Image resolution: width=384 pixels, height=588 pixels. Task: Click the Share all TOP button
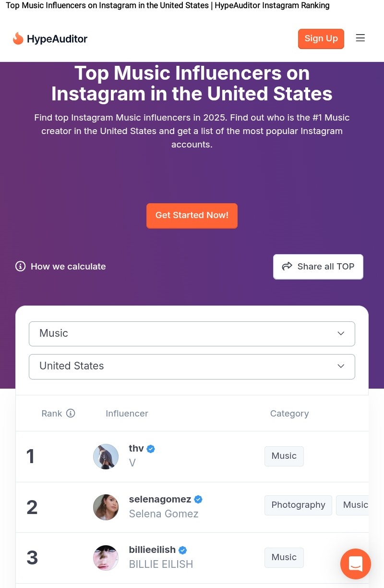click(318, 267)
